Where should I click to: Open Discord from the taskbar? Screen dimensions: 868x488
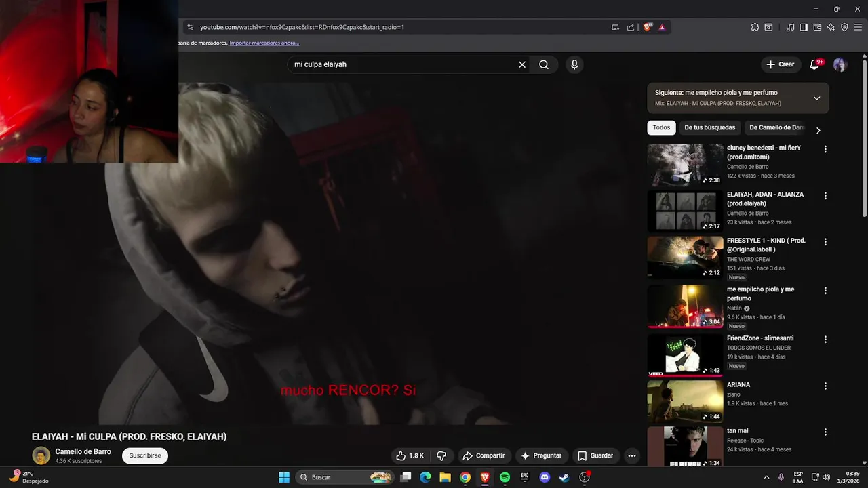[x=545, y=477]
